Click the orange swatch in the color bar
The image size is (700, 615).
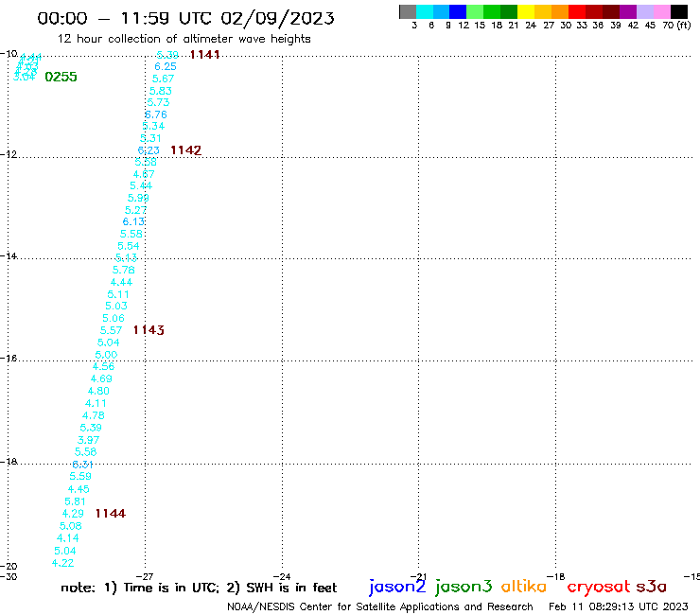[x=560, y=11]
